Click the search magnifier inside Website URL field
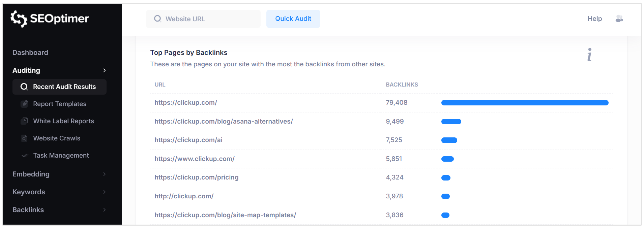The width and height of the screenshot is (644, 229). pyautogui.click(x=157, y=19)
